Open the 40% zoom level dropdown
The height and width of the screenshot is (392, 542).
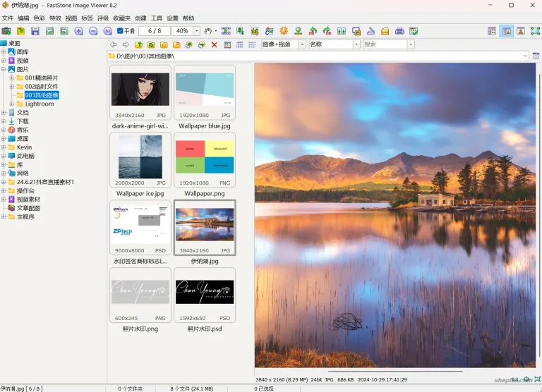(197, 31)
